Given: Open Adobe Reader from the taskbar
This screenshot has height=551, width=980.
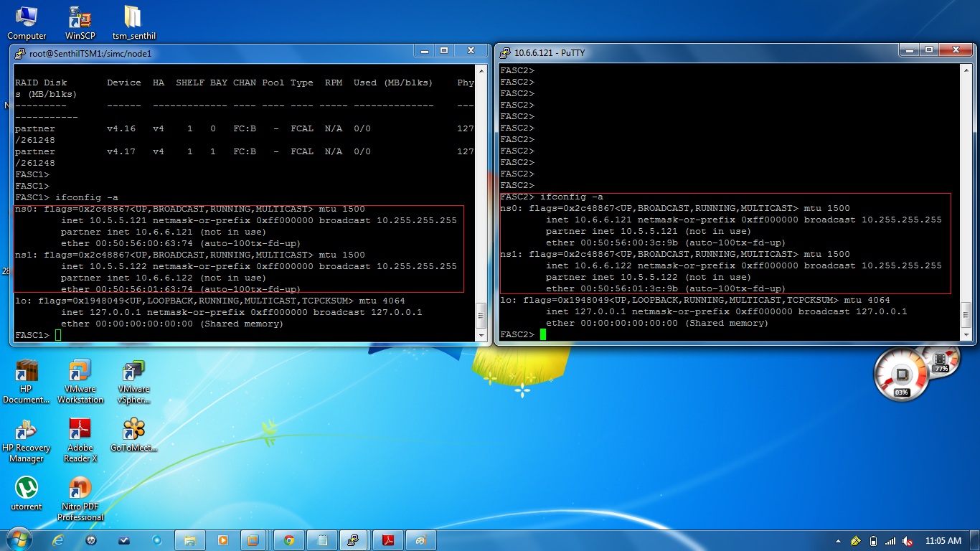Looking at the screenshot, I should tap(387, 540).
